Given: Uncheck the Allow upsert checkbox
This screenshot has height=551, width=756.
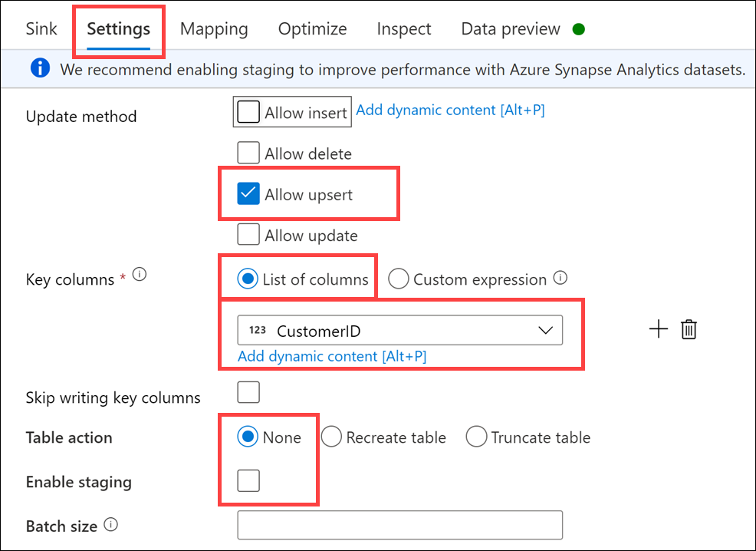Looking at the screenshot, I should tap(248, 194).
